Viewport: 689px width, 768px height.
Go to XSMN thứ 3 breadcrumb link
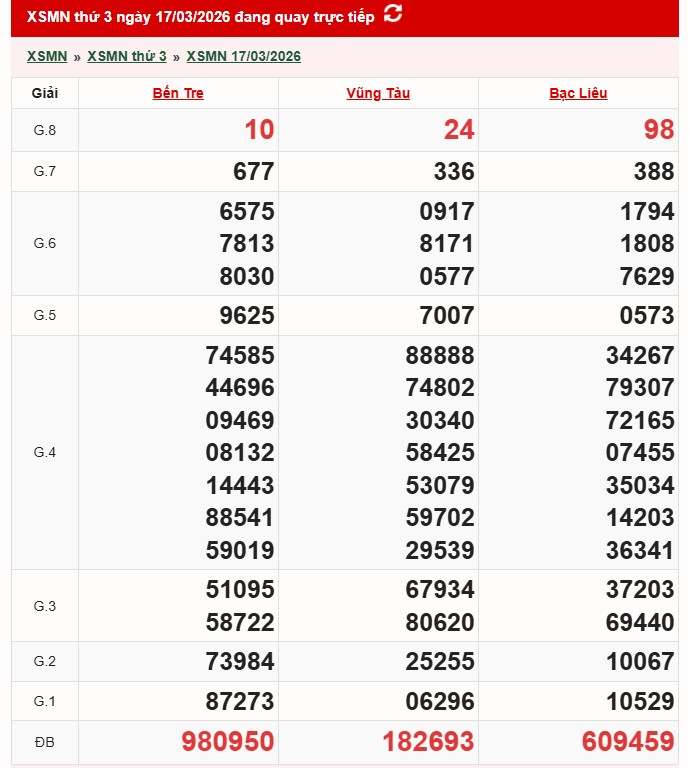(127, 56)
